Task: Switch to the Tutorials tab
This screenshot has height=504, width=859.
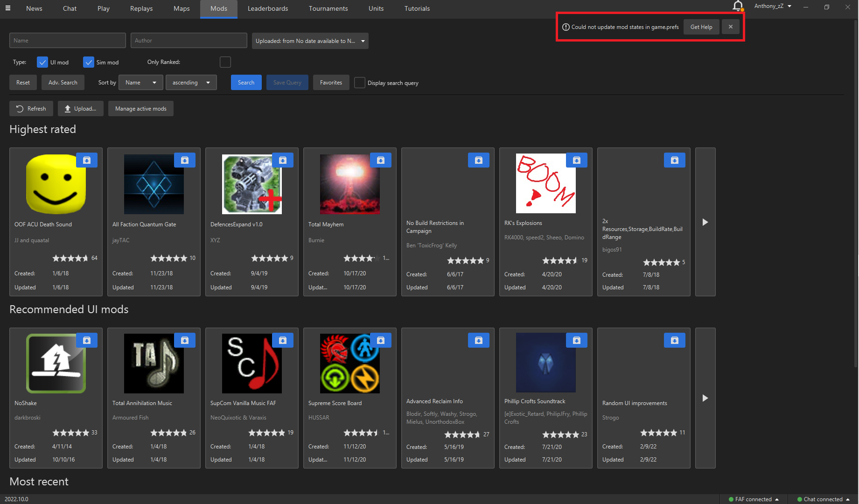Action: pyautogui.click(x=417, y=8)
